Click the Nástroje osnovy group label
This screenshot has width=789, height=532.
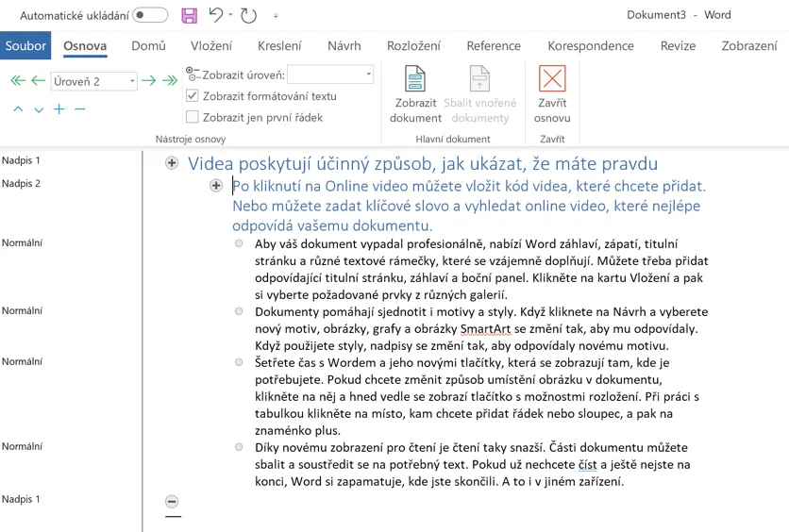click(x=191, y=140)
